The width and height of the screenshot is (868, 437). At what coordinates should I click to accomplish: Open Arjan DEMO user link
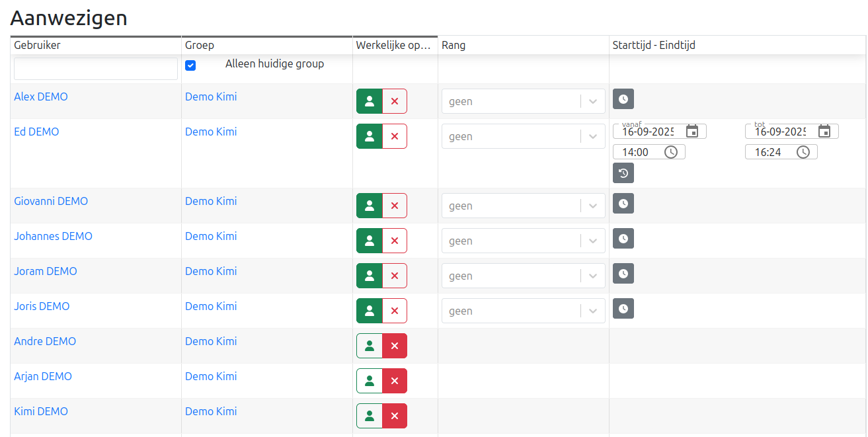[x=43, y=376]
